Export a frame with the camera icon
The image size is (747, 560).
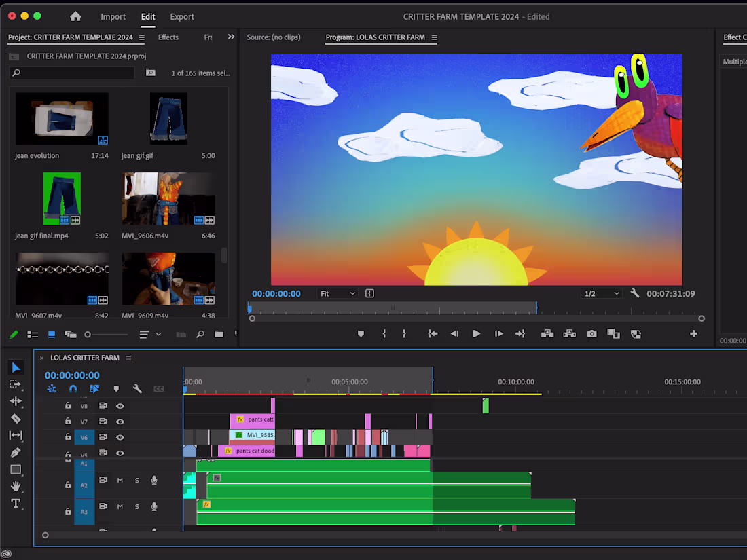tap(591, 333)
